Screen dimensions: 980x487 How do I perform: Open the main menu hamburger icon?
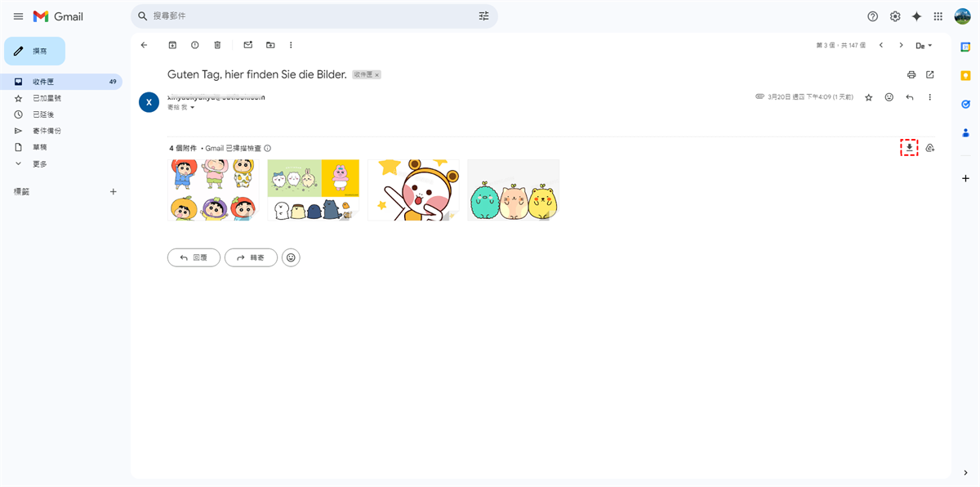pyautogui.click(x=18, y=16)
